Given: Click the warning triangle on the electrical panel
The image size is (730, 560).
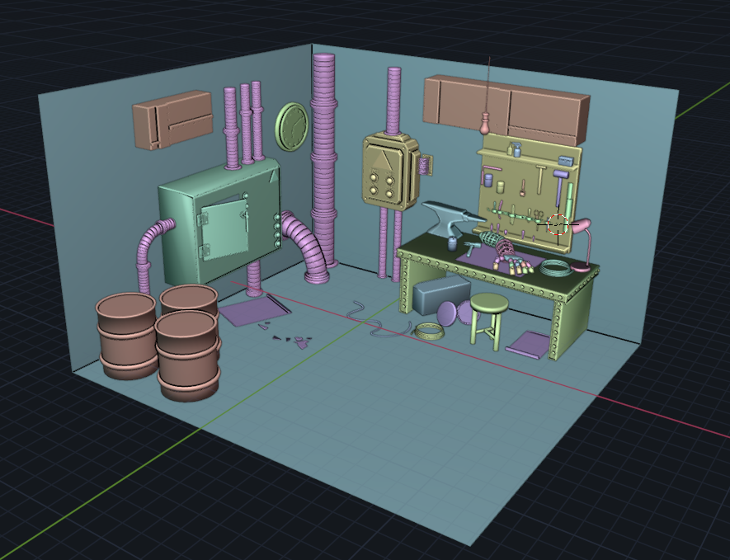Looking at the screenshot, I should (381, 162).
